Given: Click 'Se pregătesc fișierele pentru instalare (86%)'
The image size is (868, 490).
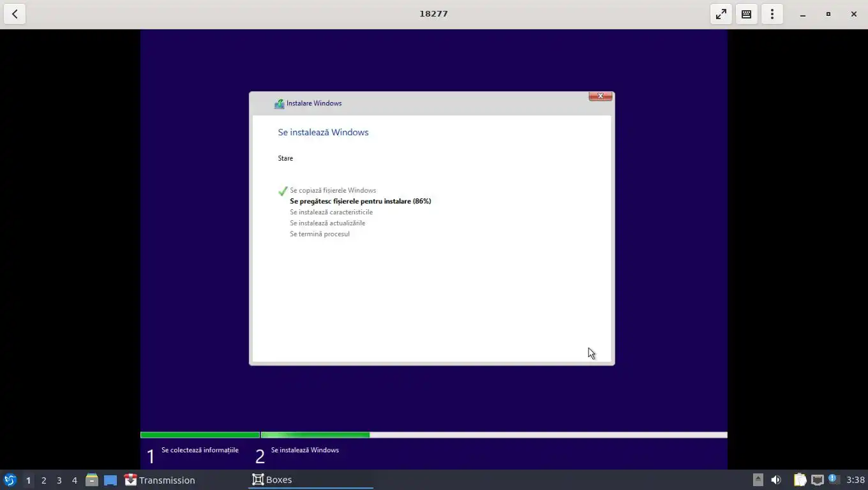Looking at the screenshot, I should click(360, 201).
